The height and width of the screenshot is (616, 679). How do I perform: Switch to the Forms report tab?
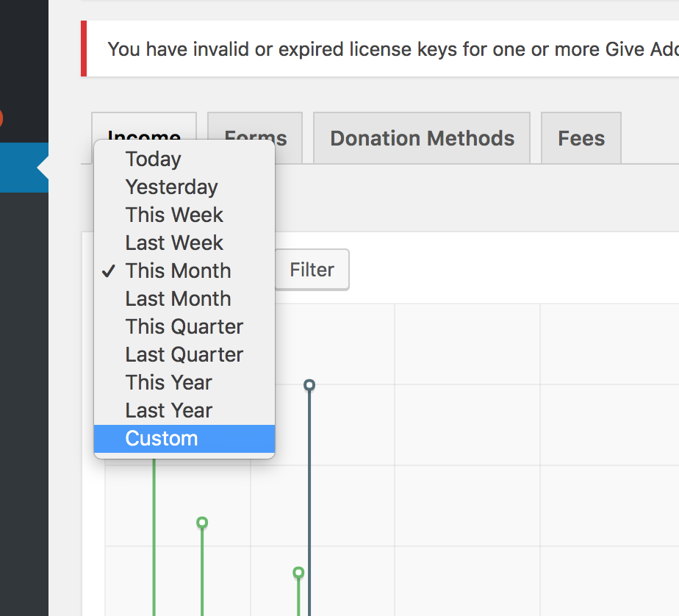point(255,137)
